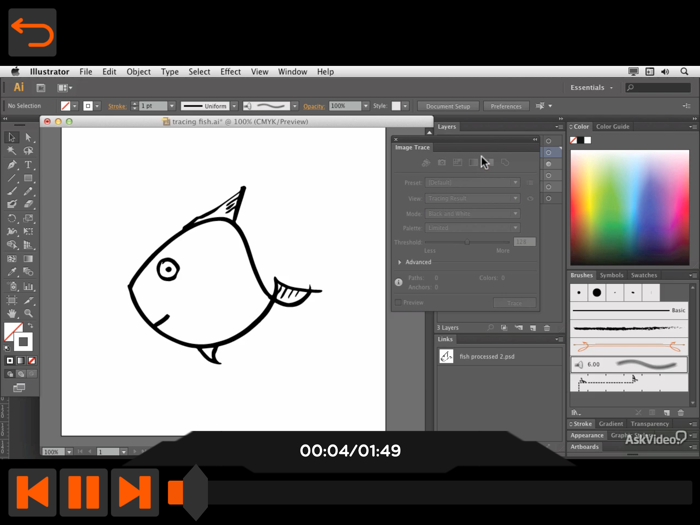Viewport: 700px width, 525px height.
Task: Switch to the Swatches tab
Action: click(644, 275)
